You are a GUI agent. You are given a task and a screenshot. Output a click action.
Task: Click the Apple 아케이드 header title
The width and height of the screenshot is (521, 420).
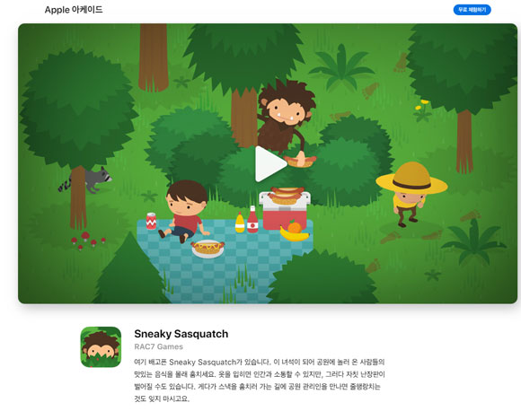[74, 10]
